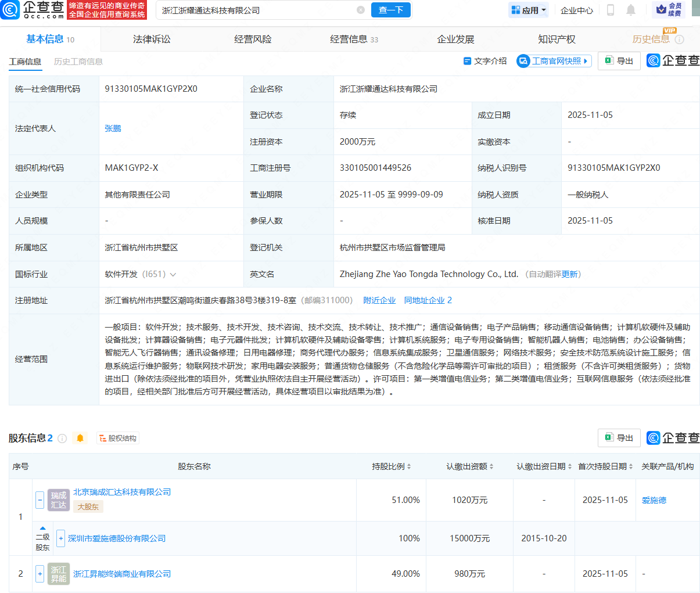
Task: Expand shareholder 浙江昇能终端商业有限公司 with plus icon
Action: (x=40, y=573)
